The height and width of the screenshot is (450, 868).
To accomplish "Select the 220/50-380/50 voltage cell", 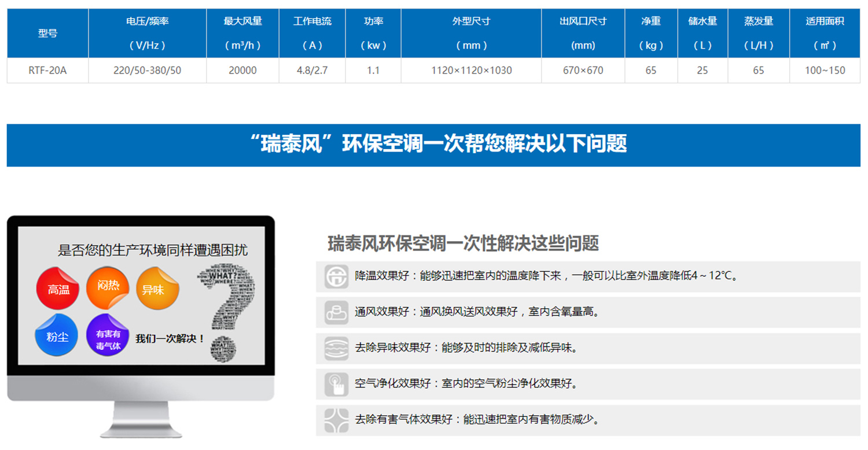I will coord(148,71).
